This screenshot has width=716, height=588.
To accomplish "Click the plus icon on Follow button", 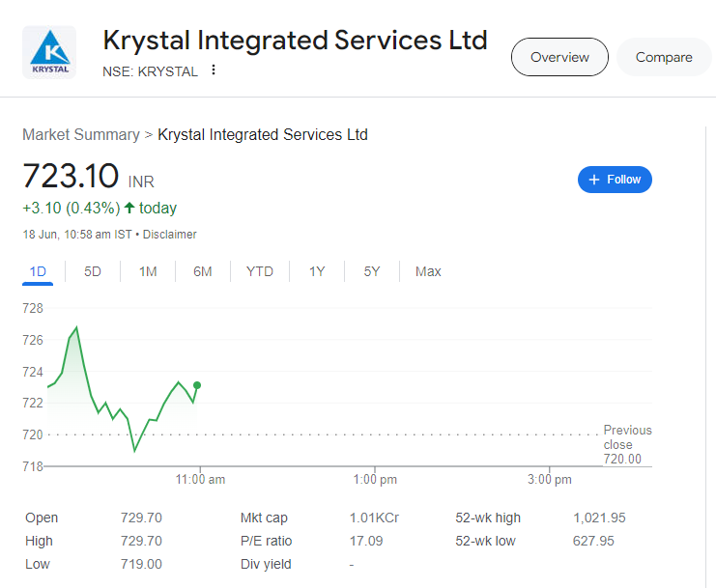I will click(593, 180).
